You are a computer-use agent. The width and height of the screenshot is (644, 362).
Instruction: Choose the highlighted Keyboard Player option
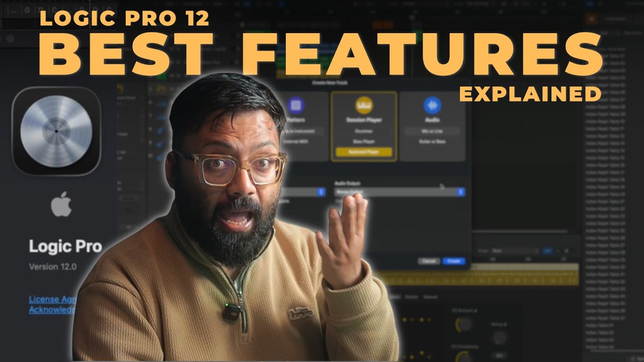pyautogui.click(x=364, y=152)
